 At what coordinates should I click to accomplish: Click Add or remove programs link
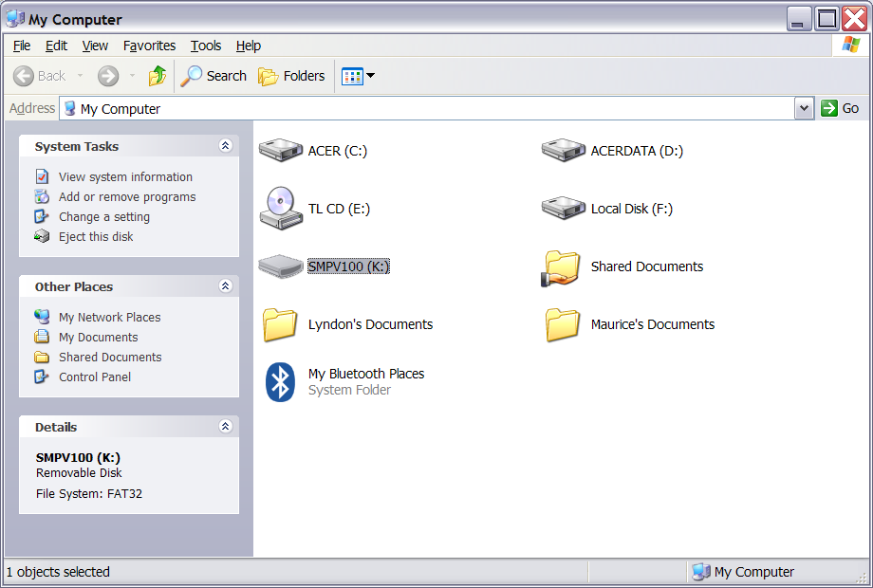pyautogui.click(x=127, y=197)
